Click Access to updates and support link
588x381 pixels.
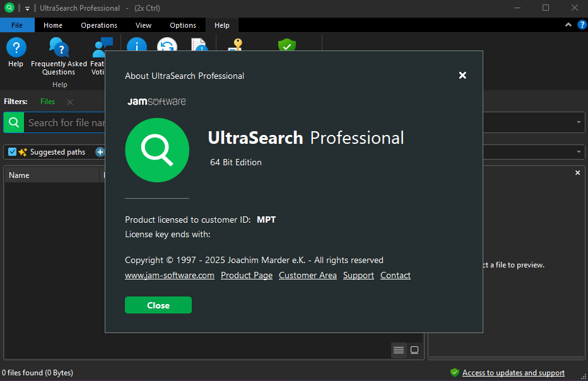coord(514,373)
